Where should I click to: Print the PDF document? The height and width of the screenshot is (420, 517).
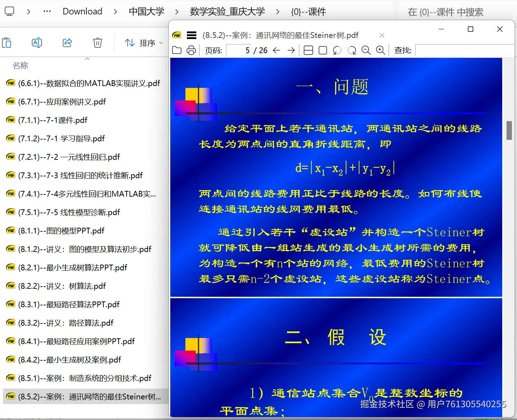pos(191,50)
